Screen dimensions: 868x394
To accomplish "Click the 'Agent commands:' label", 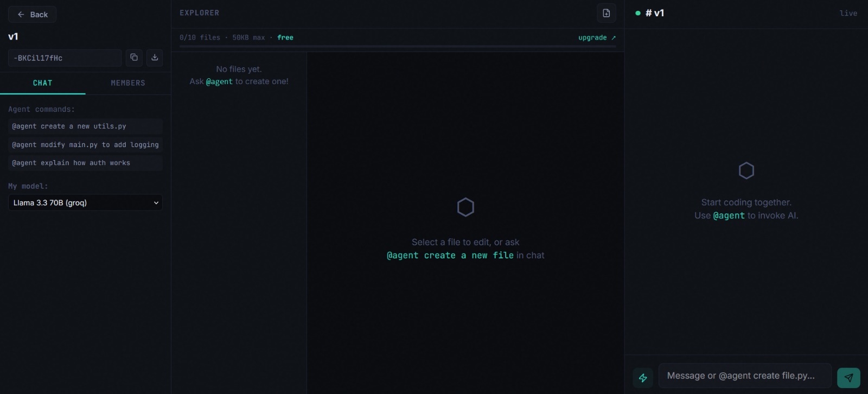I will (x=41, y=109).
